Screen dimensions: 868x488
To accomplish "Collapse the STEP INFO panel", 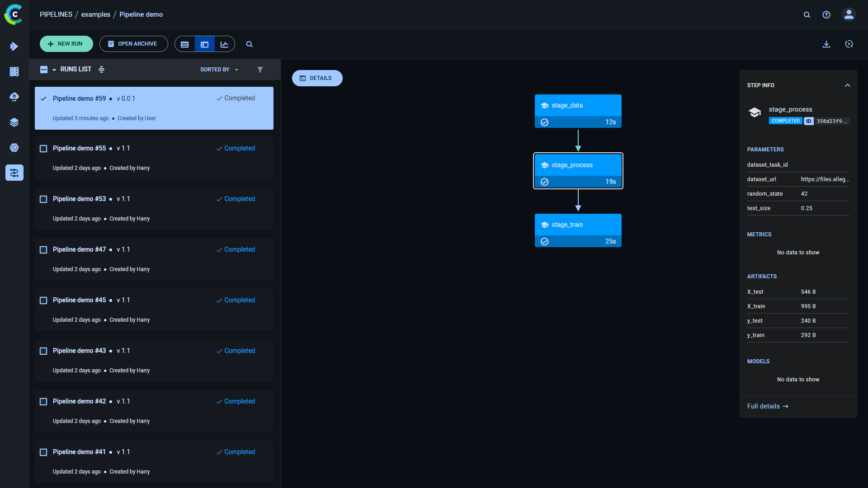I will pyautogui.click(x=847, y=85).
